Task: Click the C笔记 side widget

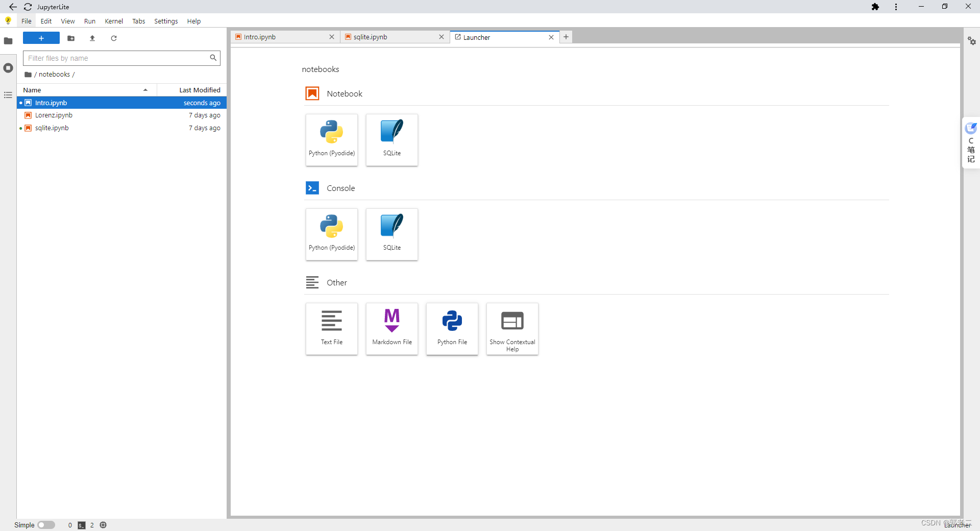Action: [971, 143]
